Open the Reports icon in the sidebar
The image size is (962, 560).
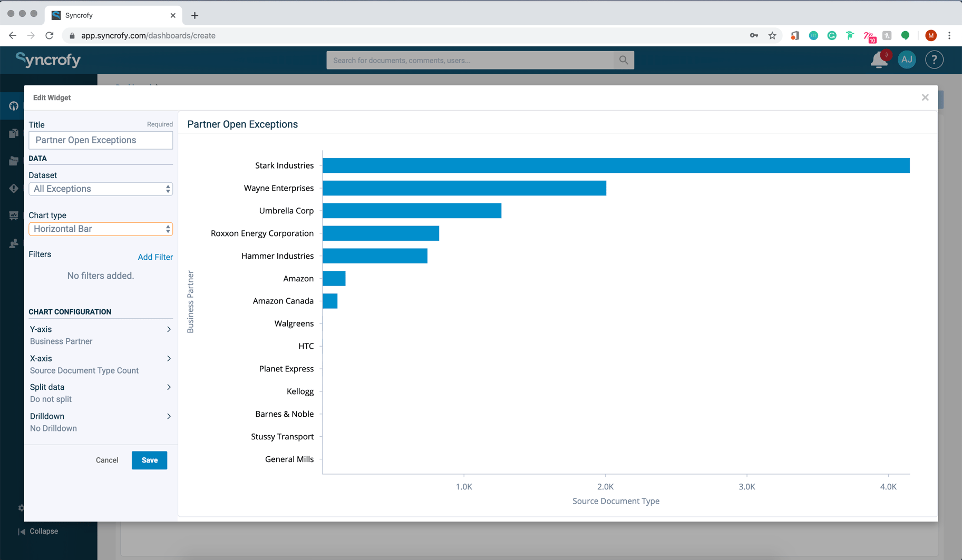13,215
